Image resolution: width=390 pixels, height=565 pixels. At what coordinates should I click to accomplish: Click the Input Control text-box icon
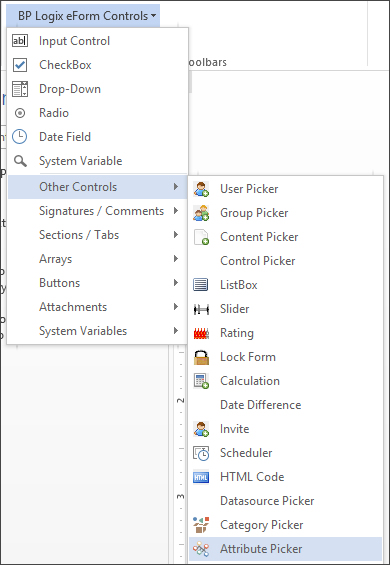pos(20,41)
